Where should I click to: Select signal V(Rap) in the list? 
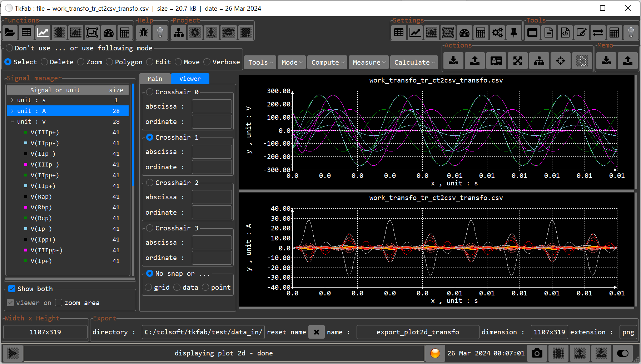(x=68, y=196)
